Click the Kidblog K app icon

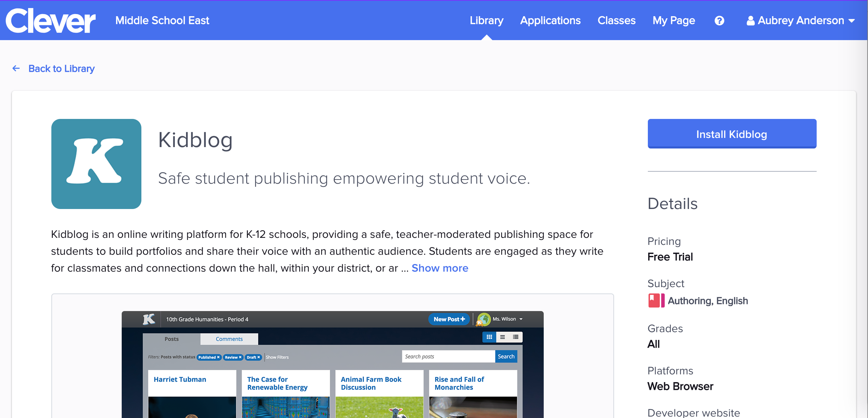tap(96, 164)
